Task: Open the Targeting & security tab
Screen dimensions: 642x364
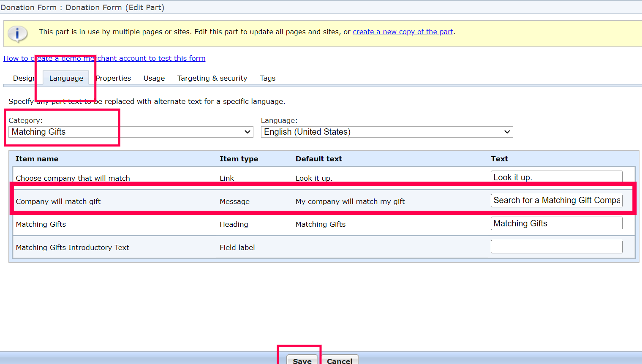Action: (x=212, y=79)
